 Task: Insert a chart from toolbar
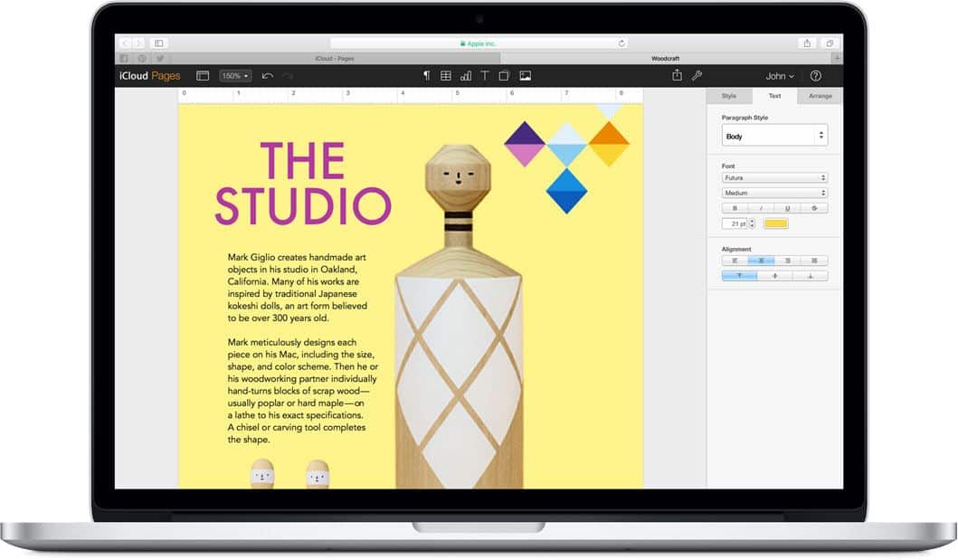click(x=466, y=75)
